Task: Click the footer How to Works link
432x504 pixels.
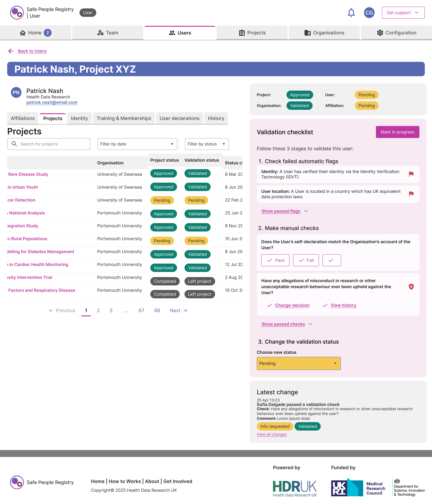Action: (125, 481)
